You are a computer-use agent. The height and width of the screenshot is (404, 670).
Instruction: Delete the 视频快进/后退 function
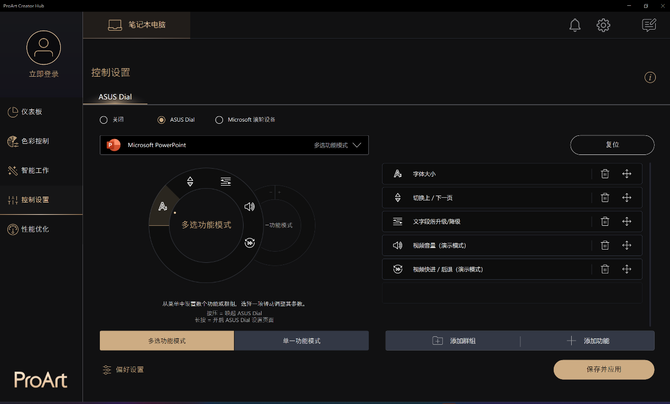pyautogui.click(x=605, y=269)
